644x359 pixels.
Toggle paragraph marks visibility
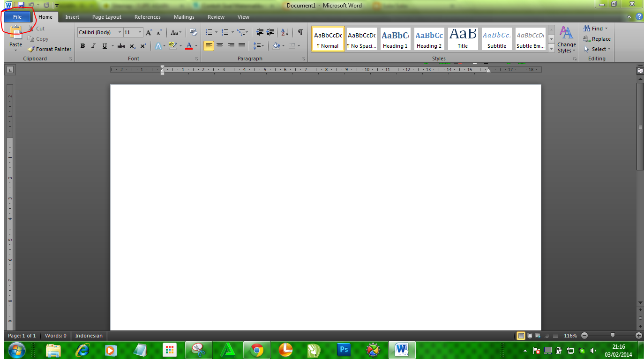[300, 32]
